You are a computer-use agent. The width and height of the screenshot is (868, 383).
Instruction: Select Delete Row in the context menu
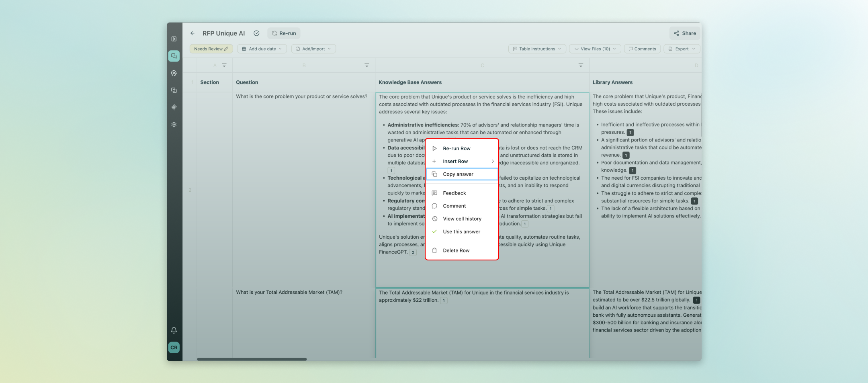(462, 250)
